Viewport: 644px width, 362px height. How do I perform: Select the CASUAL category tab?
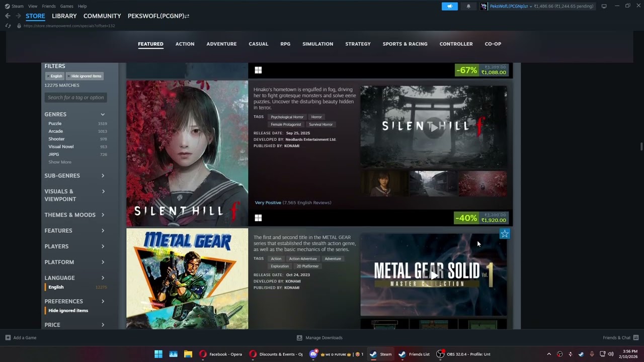(x=259, y=44)
